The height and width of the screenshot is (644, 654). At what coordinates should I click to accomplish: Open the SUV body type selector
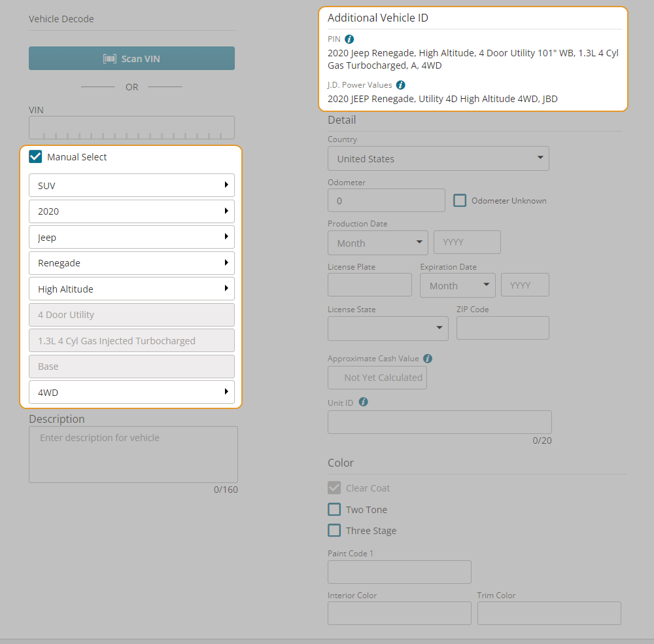[132, 185]
